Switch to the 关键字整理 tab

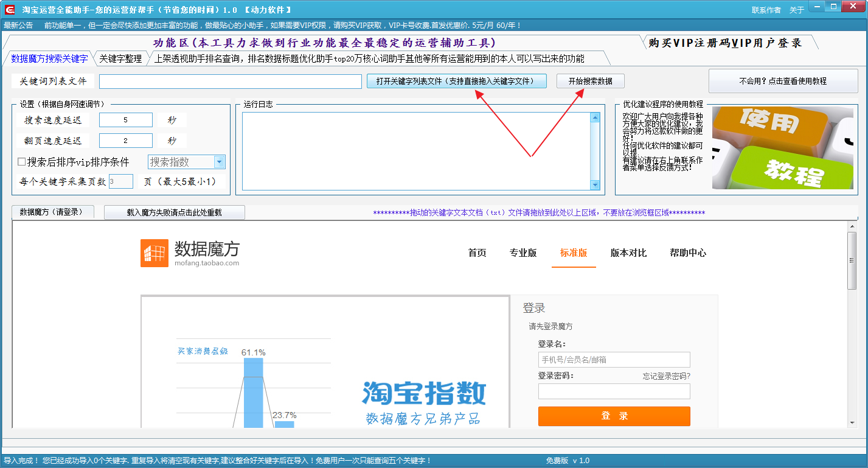tap(120, 58)
